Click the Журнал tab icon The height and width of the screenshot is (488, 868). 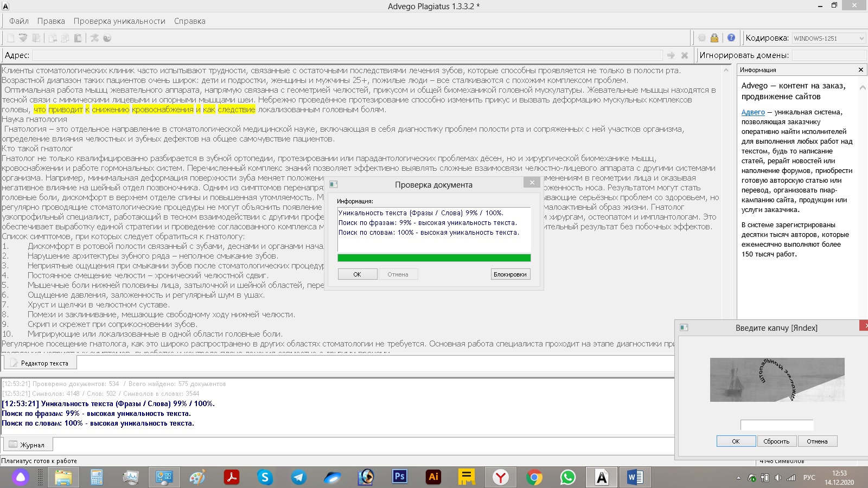13,445
